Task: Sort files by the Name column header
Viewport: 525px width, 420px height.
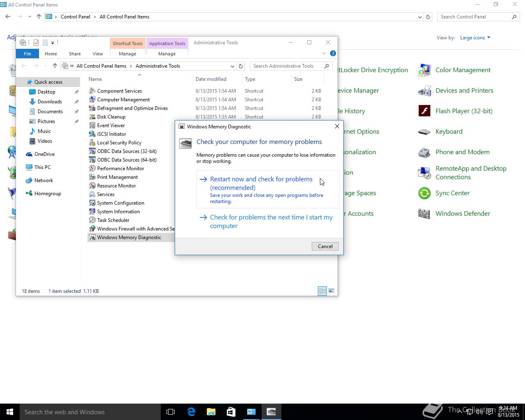Action: (139, 79)
